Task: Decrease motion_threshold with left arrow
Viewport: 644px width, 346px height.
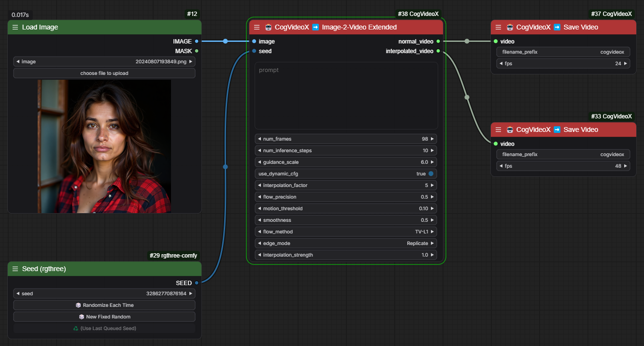Action: pyautogui.click(x=259, y=209)
